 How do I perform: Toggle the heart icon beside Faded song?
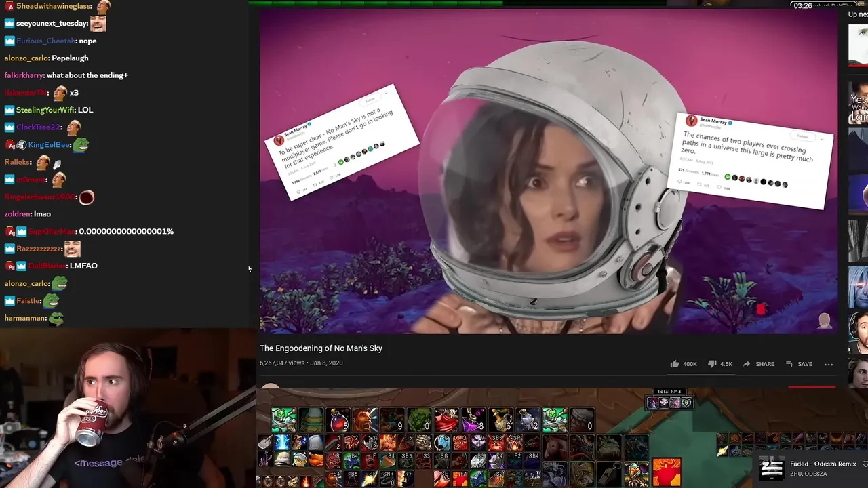coord(865,464)
